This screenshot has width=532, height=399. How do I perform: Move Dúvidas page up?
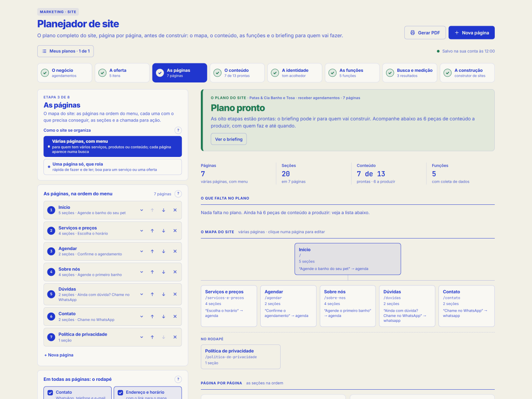pos(152,294)
